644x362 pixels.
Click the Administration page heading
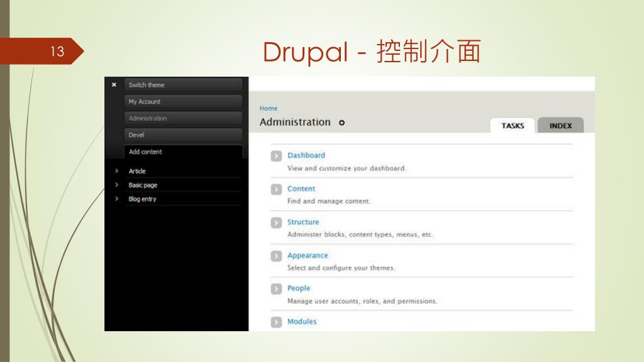coord(295,122)
